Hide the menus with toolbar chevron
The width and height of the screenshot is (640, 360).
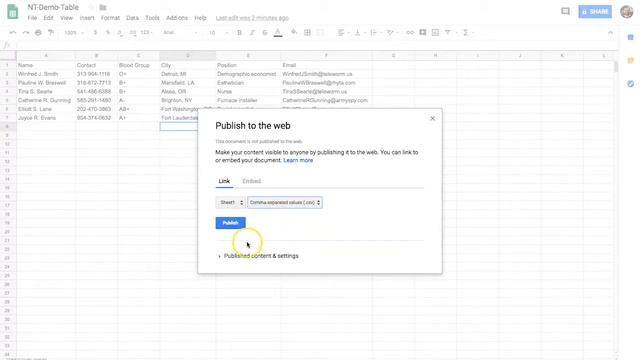[610, 33]
